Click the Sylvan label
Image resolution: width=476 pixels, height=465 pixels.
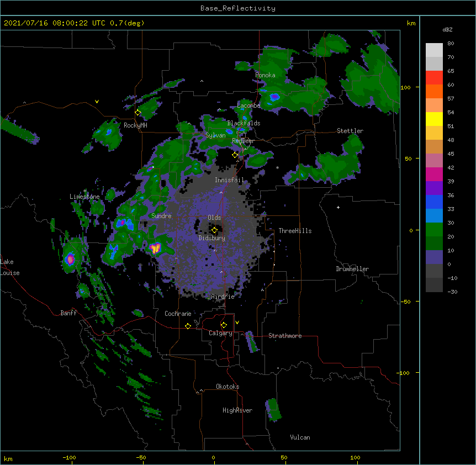tap(215, 135)
